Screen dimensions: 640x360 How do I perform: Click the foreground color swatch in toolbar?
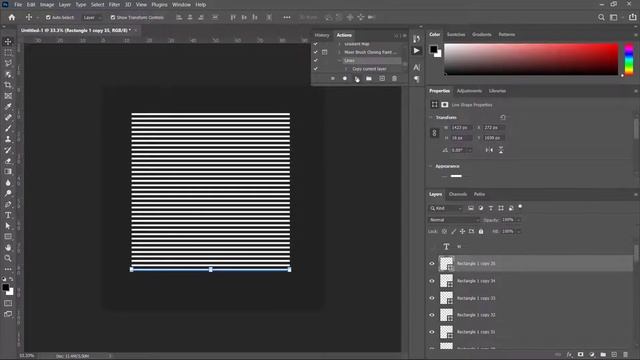click(x=5, y=287)
